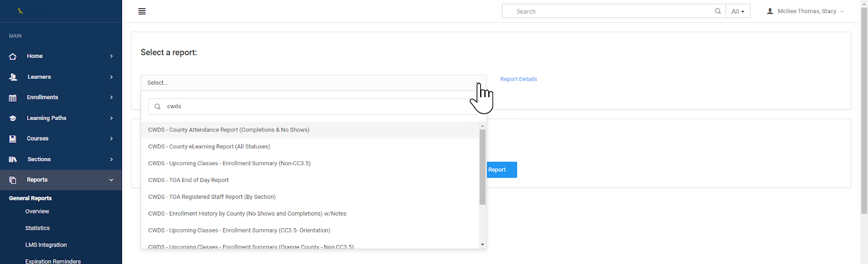Click the Select... report dropdown
Image resolution: width=868 pixels, height=264 pixels.
click(x=314, y=83)
